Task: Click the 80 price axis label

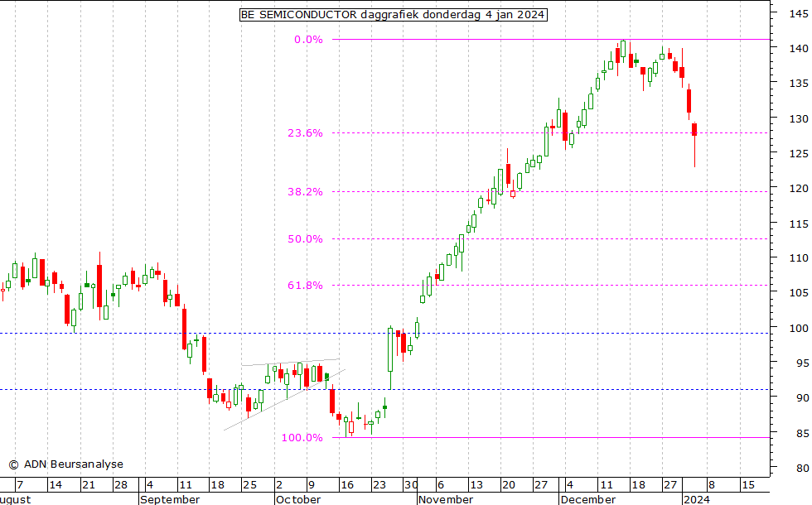Action: (802, 469)
